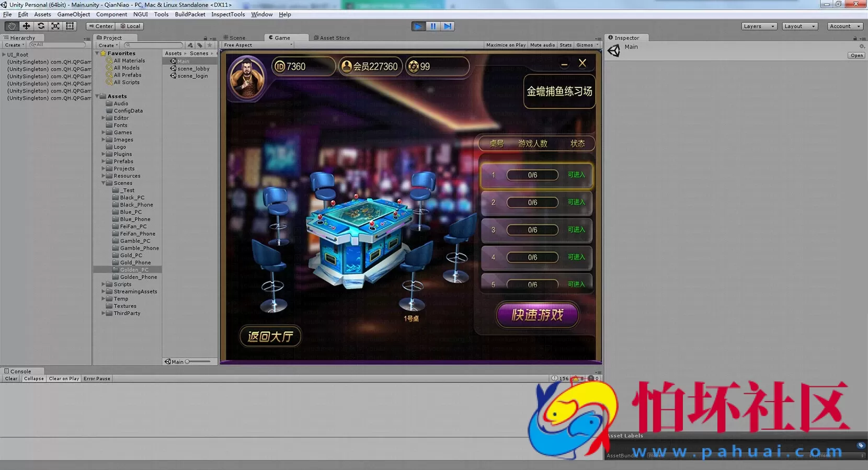This screenshot has height=470, width=868.
Task: Switch to the Scene tab
Action: tap(234, 38)
